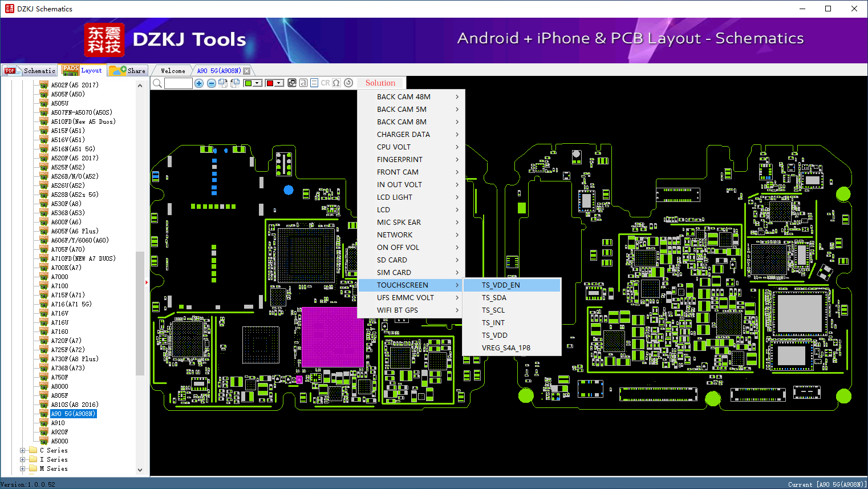Expand the M Series folder

[x=23, y=468]
